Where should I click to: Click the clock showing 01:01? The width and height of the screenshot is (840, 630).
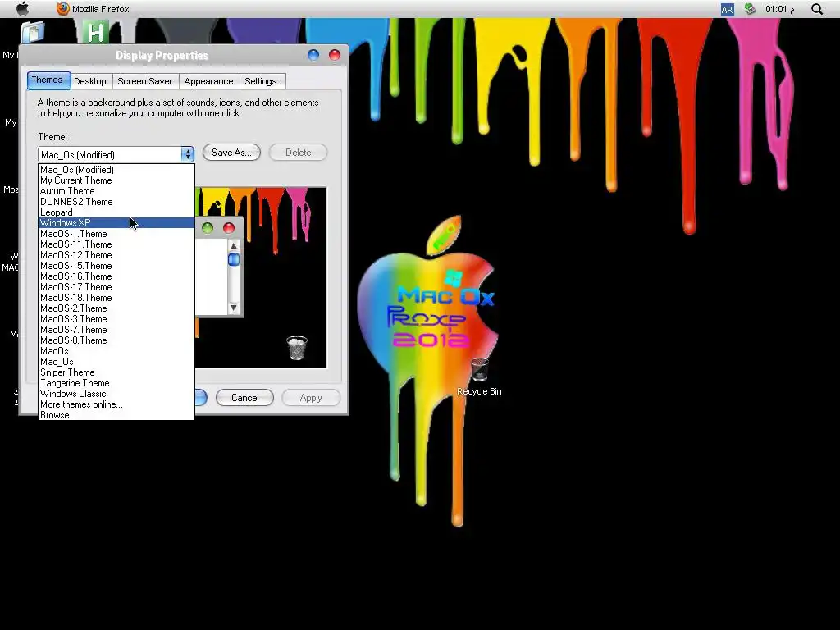(779, 9)
